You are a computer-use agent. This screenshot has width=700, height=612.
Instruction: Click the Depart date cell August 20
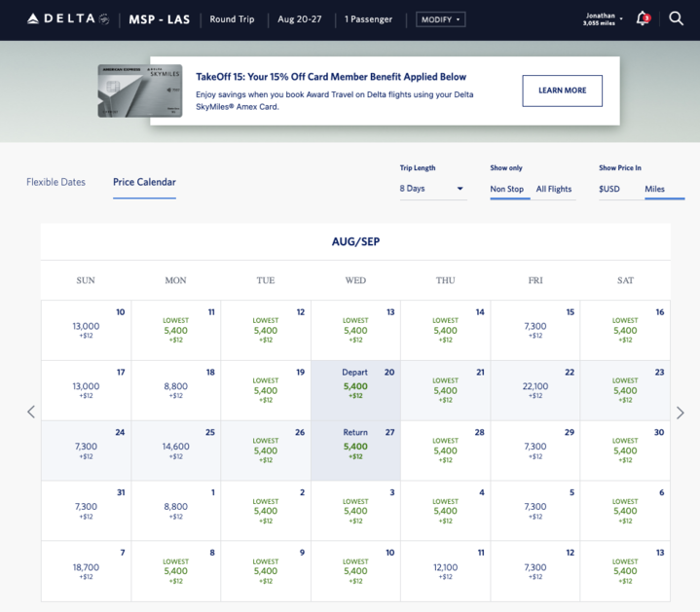pyautogui.click(x=355, y=390)
